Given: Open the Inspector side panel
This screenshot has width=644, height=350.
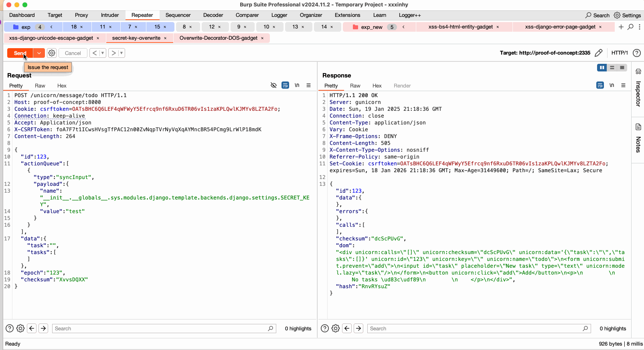Looking at the screenshot, I should 638,88.
